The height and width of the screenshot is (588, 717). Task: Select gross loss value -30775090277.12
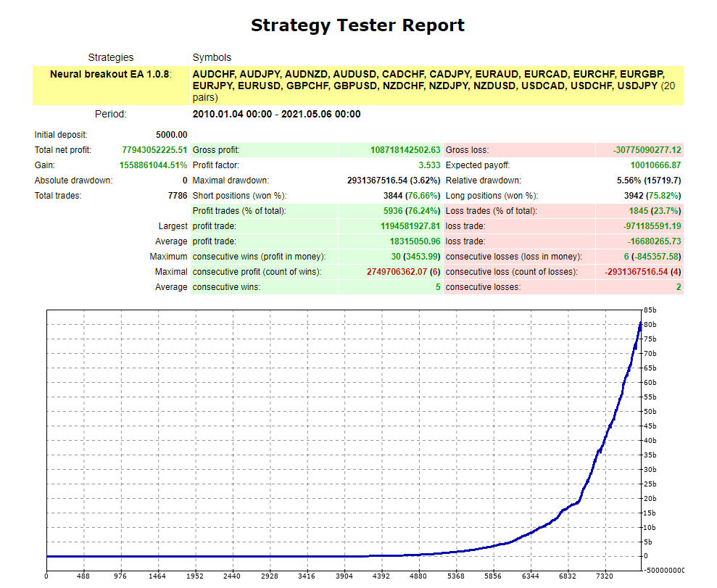click(647, 150)
